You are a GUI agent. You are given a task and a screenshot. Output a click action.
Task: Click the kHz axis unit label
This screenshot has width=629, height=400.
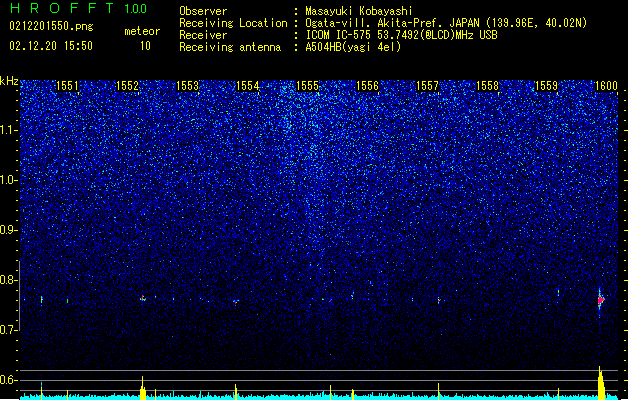9,81
